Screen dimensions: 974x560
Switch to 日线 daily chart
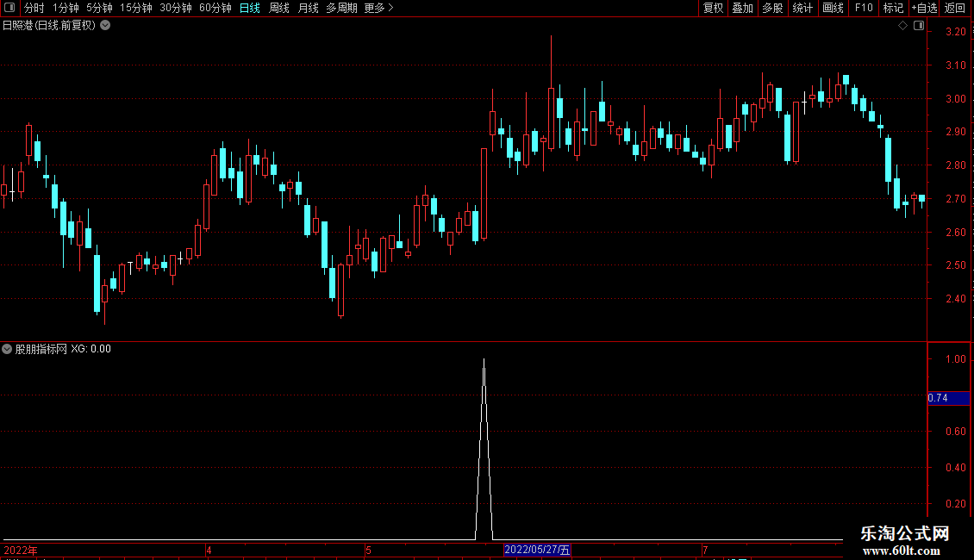coord(250,8)
